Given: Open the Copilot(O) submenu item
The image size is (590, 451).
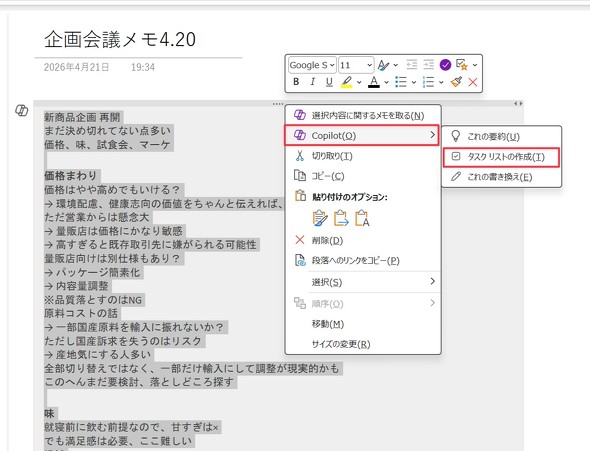Looking at the screenshot, I should point(362,135).
